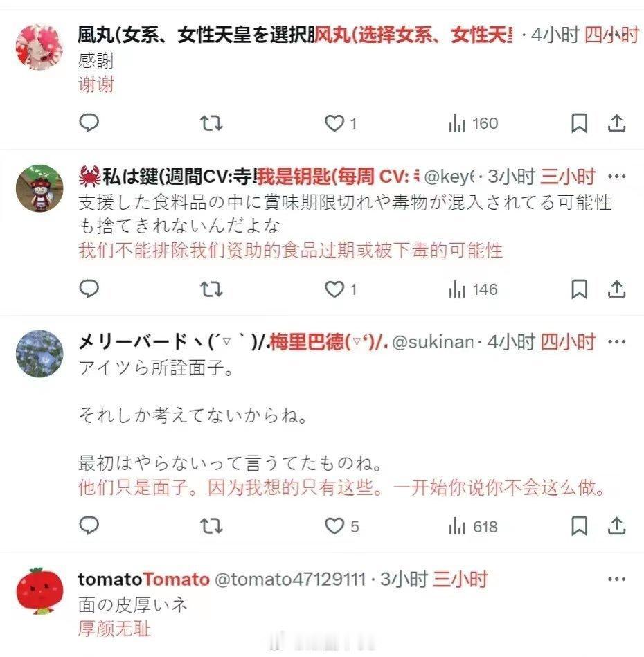Bookmark the 風丸 tweet
The image size is (644, 657).
pos(579,123)
